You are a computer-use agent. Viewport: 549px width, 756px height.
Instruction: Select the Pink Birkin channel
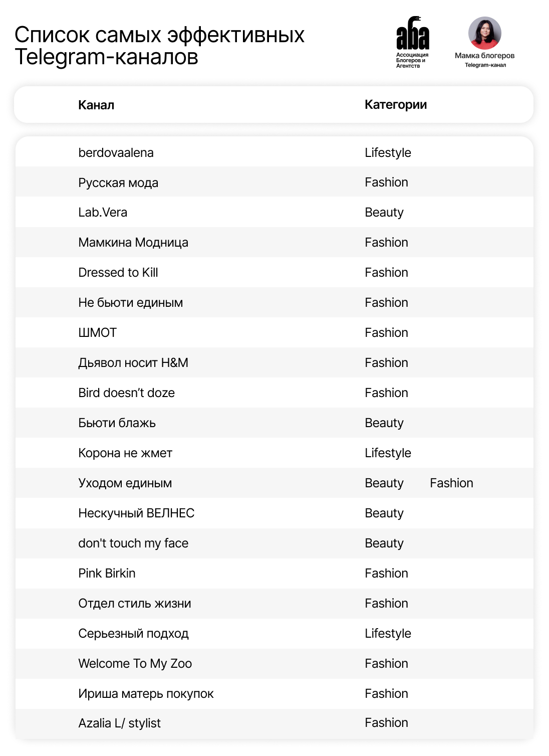107,574
